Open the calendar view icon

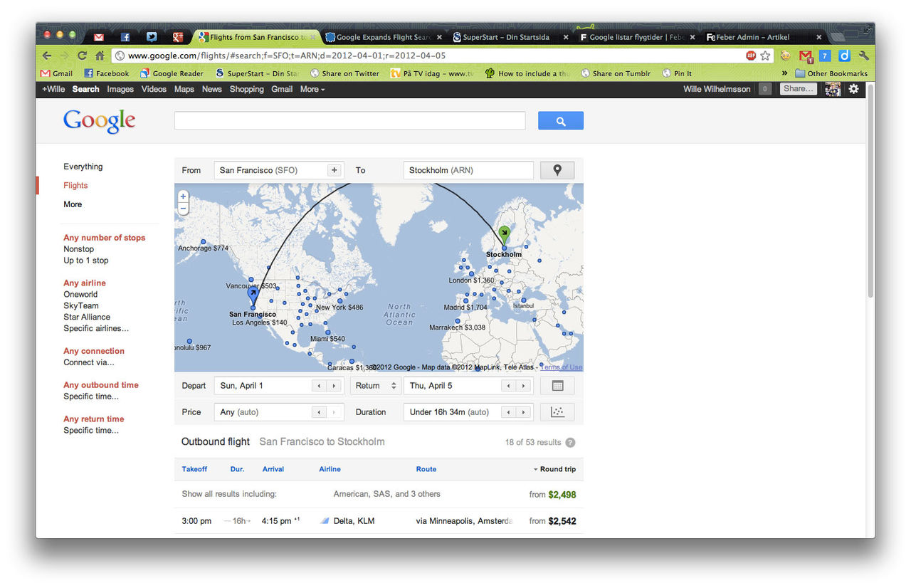click(557, 385)
